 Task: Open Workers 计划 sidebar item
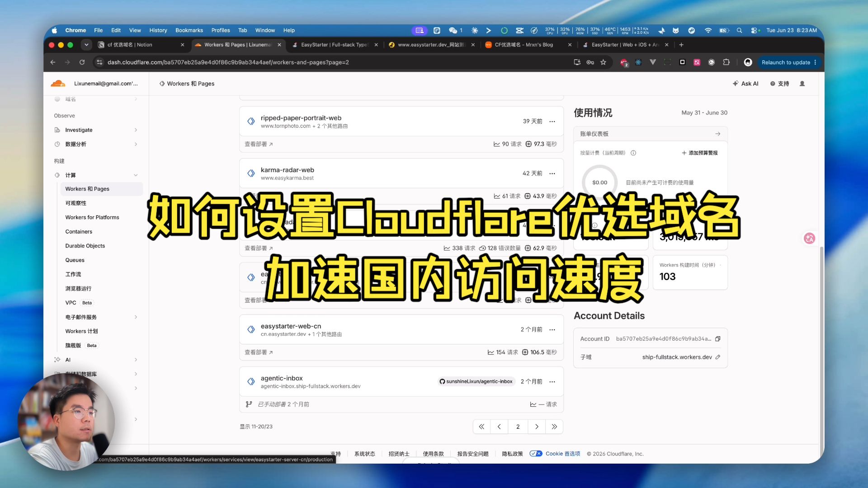coord(81,331)
